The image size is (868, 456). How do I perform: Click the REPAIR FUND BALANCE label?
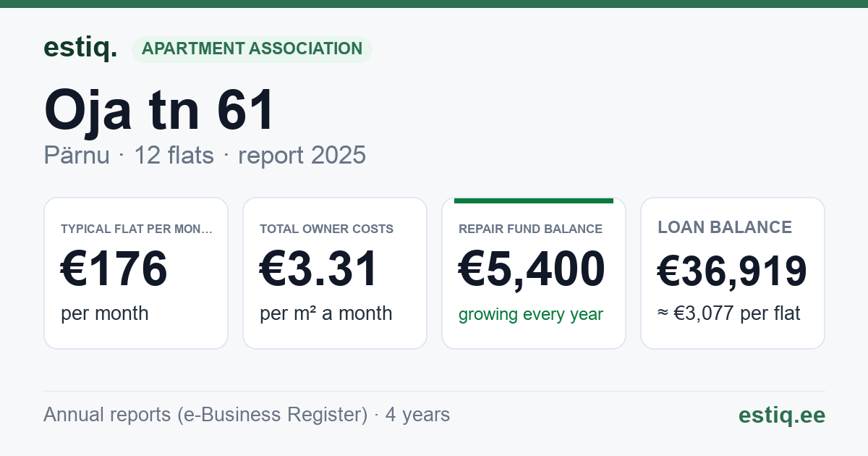tap(530, 229)
